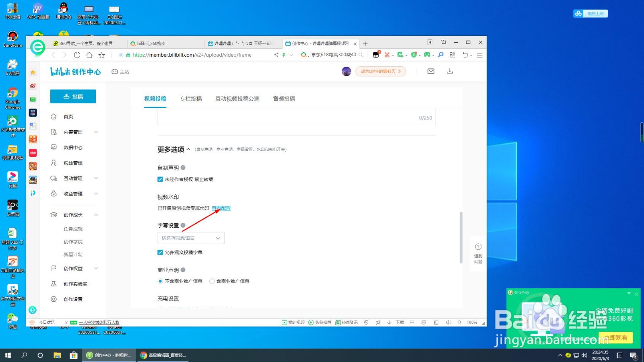This screenshot has width=644, height=362.
Task: Expand the 互动管理 sidebar menu
Action: coord(74,178)
